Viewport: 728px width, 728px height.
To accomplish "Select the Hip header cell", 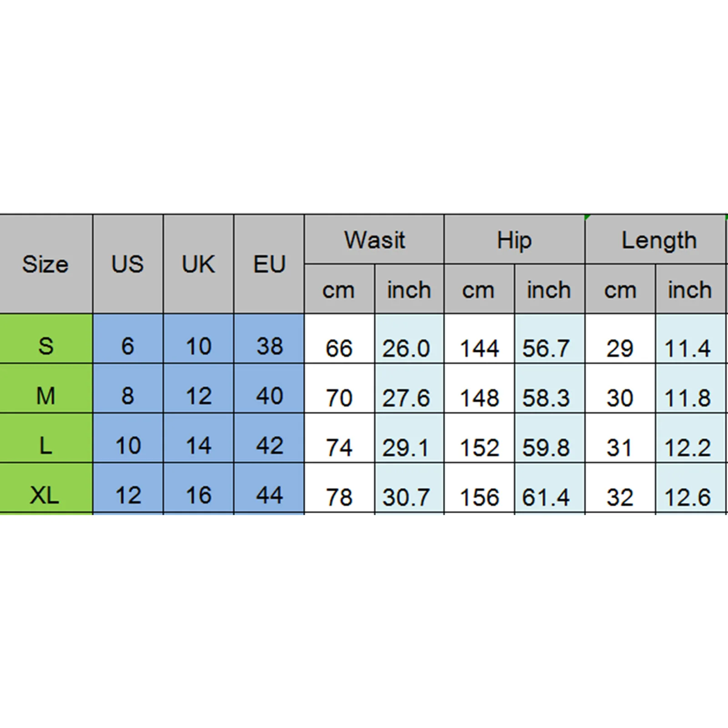I will click(x=514, y=240).
